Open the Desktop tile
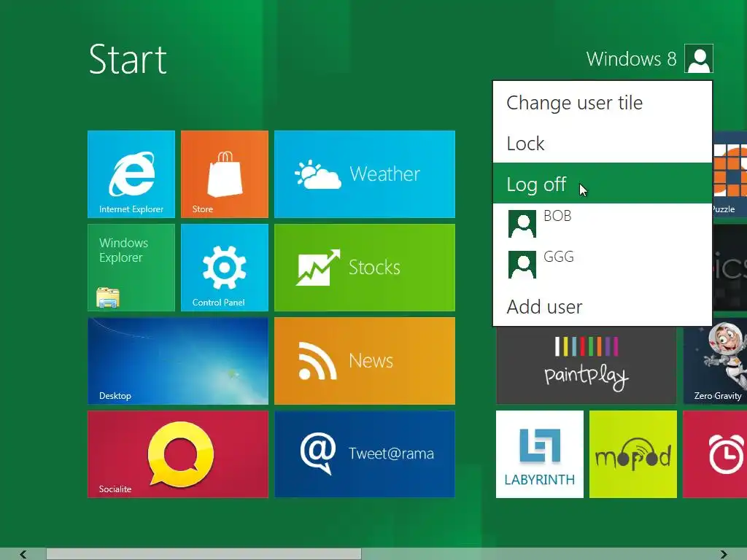 point(178,360)
